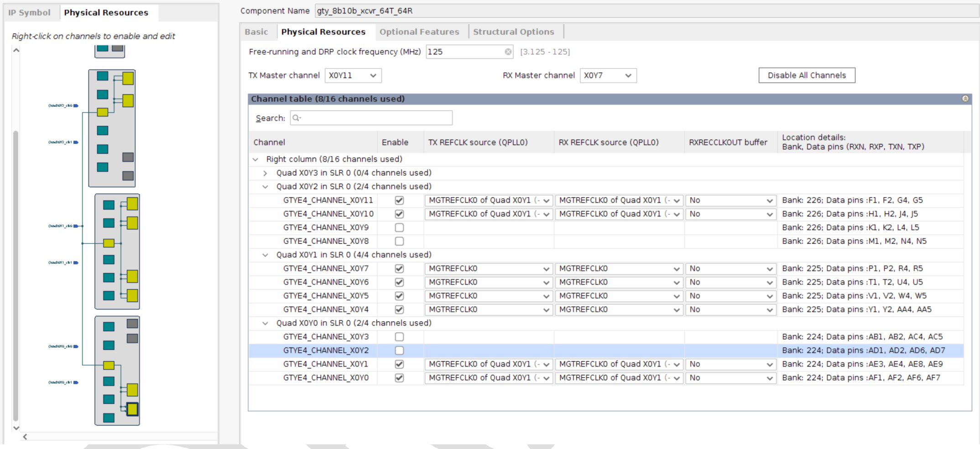Click the diagram vertical scrollbar thumb
Screen dimensions: 980x449
[16, 276]
